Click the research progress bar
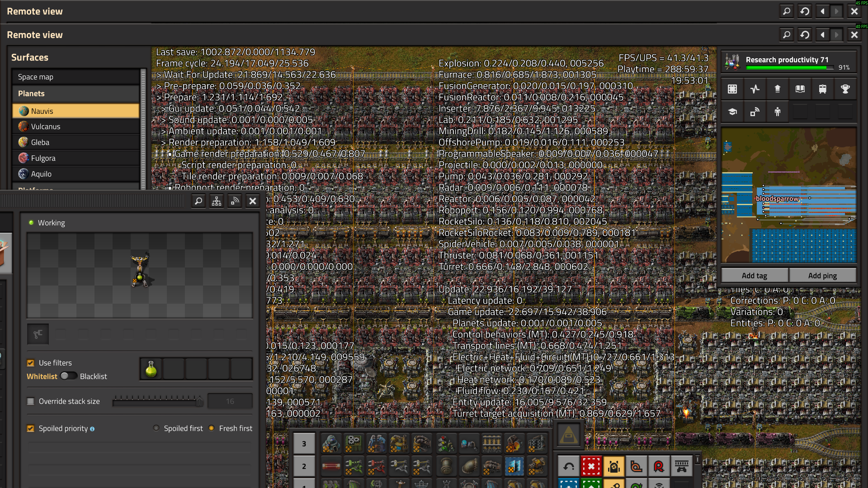 [x=789, y=68]
